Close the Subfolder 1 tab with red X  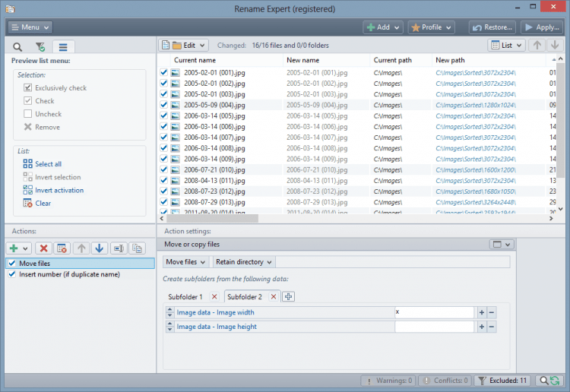(214, 297)
